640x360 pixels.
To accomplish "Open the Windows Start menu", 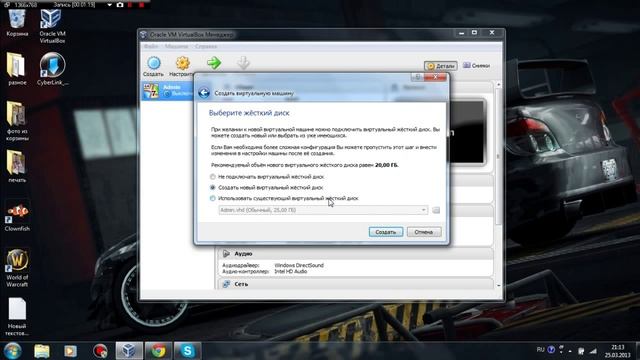I will coord(13,351).
